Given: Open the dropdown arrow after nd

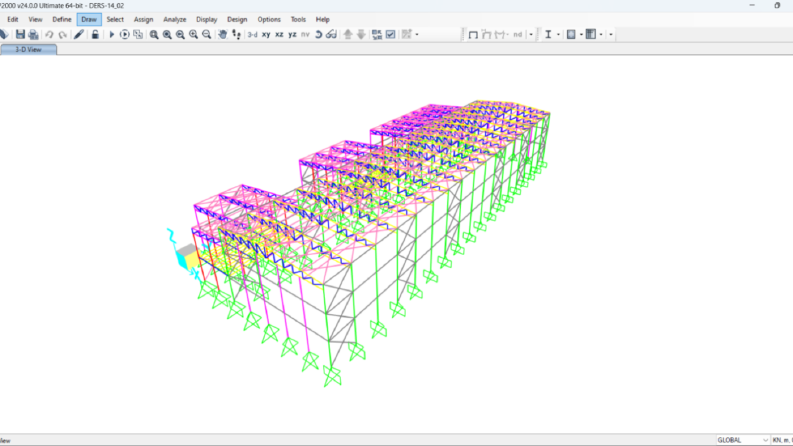Looking at the screenshot, I should pyautogui.click(x=531, y=34).
